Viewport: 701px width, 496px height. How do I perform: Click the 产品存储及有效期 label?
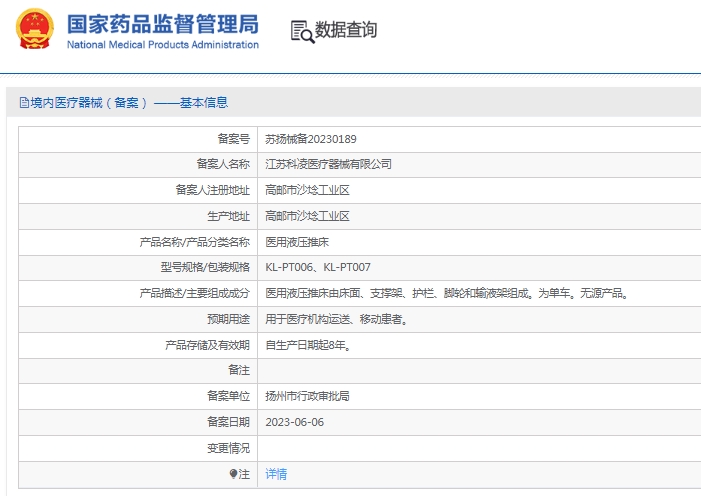(207, 345)
